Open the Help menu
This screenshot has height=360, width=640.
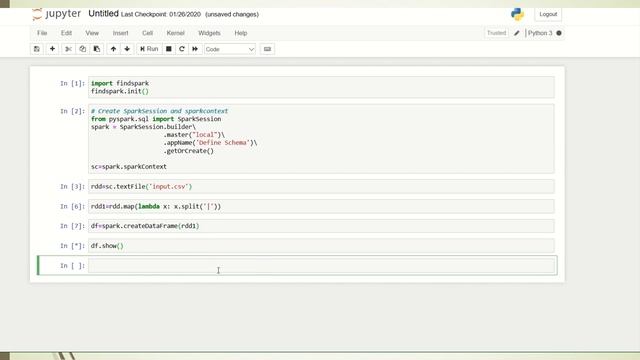241,33
